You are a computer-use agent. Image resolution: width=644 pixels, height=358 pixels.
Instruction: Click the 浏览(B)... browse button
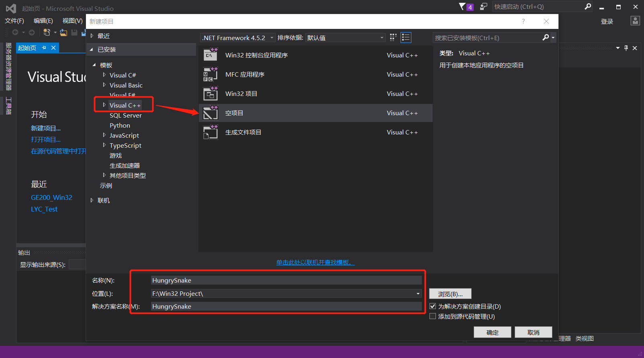pyautogui.click(x=450, y=294)
